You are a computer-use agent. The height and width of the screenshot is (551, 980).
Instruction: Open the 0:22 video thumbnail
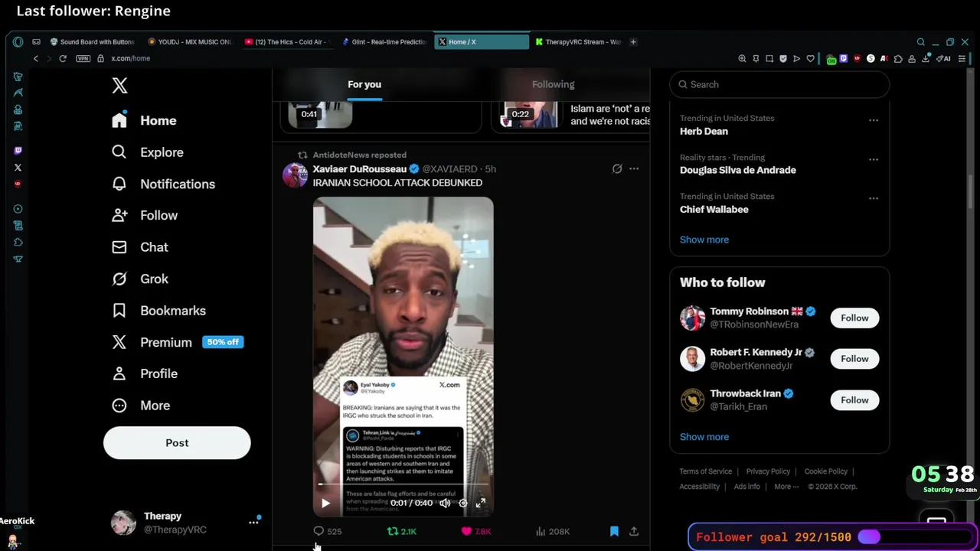click(529, 114)
